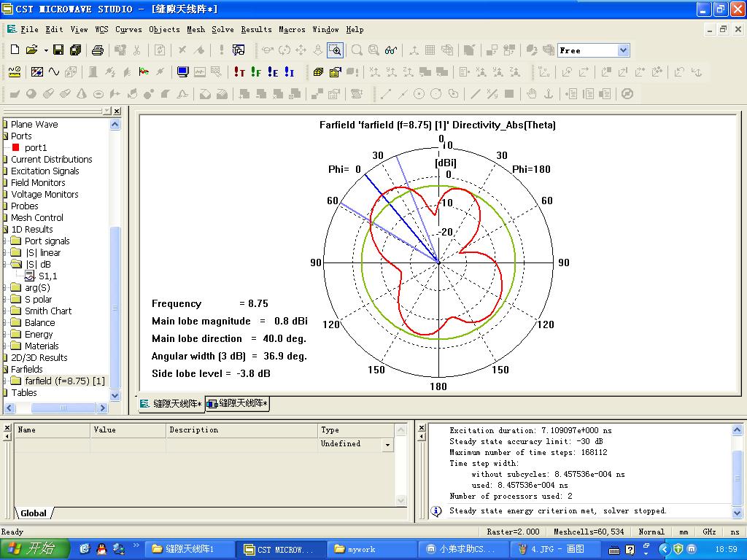Open the Results menu
747x560 pixels.
click(x=256, y=29)
